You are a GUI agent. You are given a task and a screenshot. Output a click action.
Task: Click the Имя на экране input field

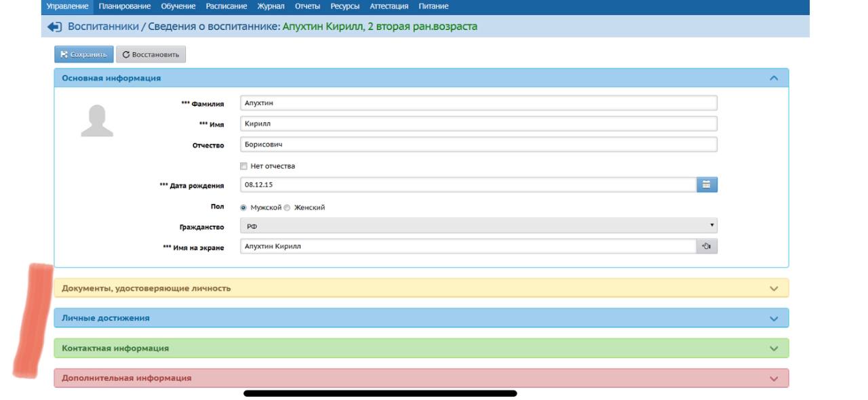tap(468, 246)
